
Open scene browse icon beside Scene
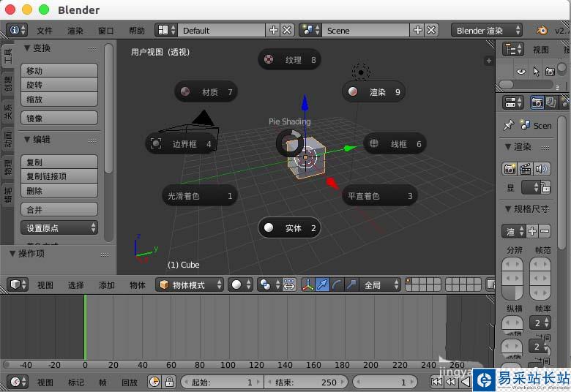point(310,30)
